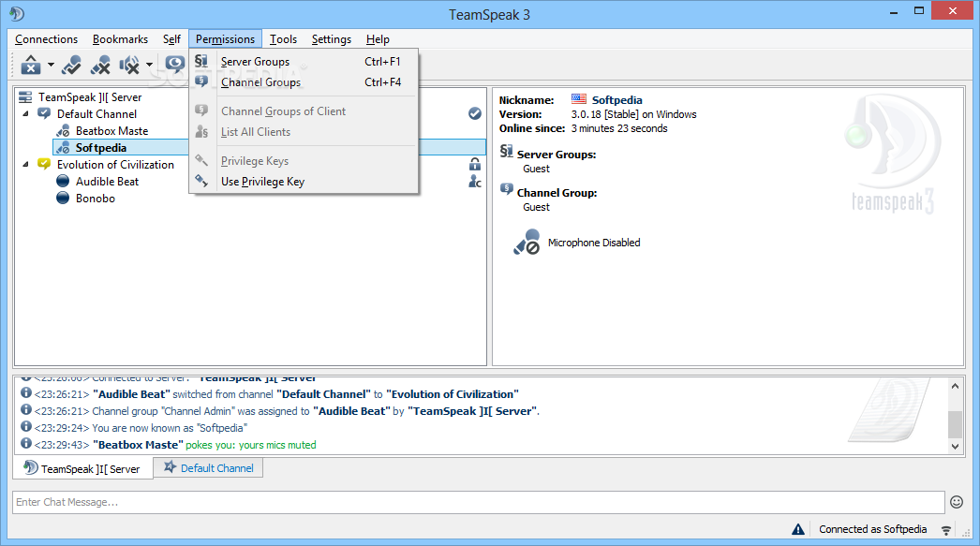The height and width of the screenshot is (546, 980).
Task: Open Away status dropdown arrow in toolbar
Action: [51, 65]
